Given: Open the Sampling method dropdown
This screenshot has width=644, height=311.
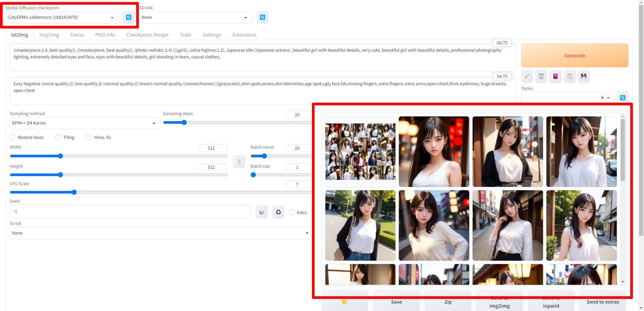Looking at the screenshot, I should [84, 123].
